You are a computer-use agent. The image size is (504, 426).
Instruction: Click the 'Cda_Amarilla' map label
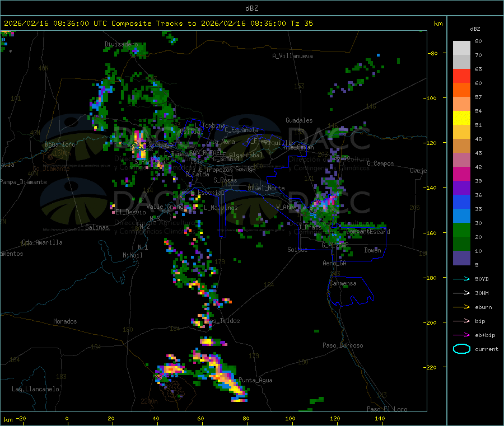pos(42,242)
